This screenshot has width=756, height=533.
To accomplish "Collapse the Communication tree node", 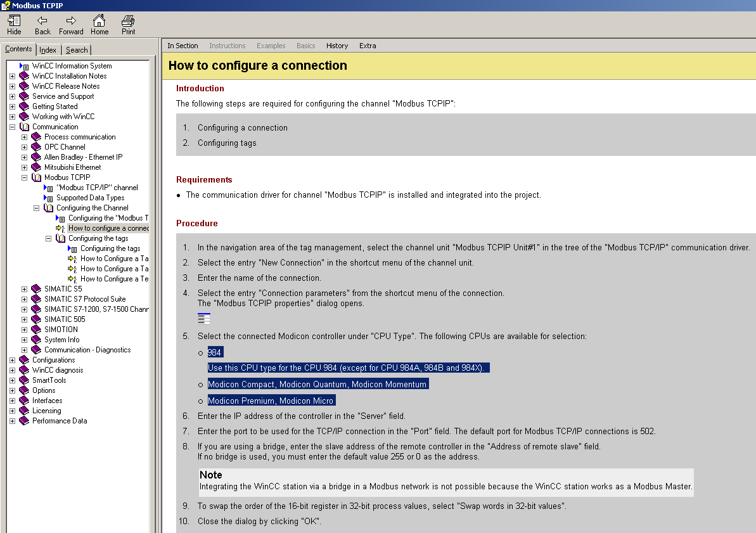I will pos(12,127).
